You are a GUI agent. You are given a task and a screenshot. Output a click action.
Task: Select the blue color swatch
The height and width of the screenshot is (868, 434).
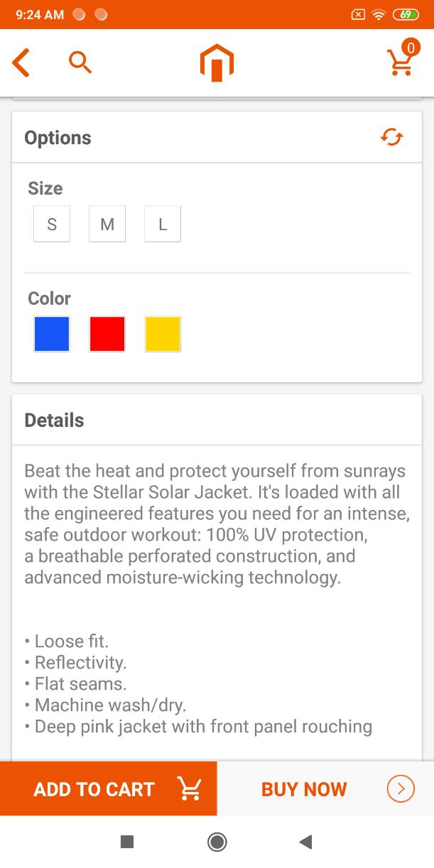pyautogui.click(x=52, y=334)
